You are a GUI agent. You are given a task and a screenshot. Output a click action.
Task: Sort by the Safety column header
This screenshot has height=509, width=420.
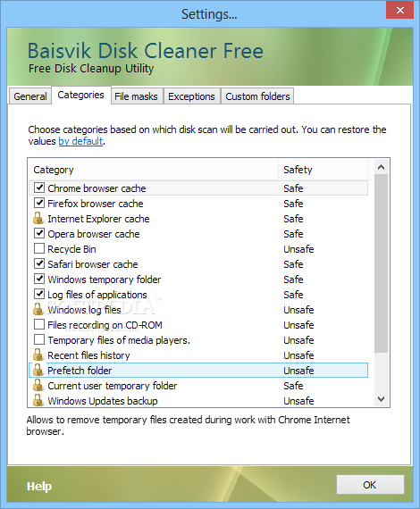[x=323, y=170]
